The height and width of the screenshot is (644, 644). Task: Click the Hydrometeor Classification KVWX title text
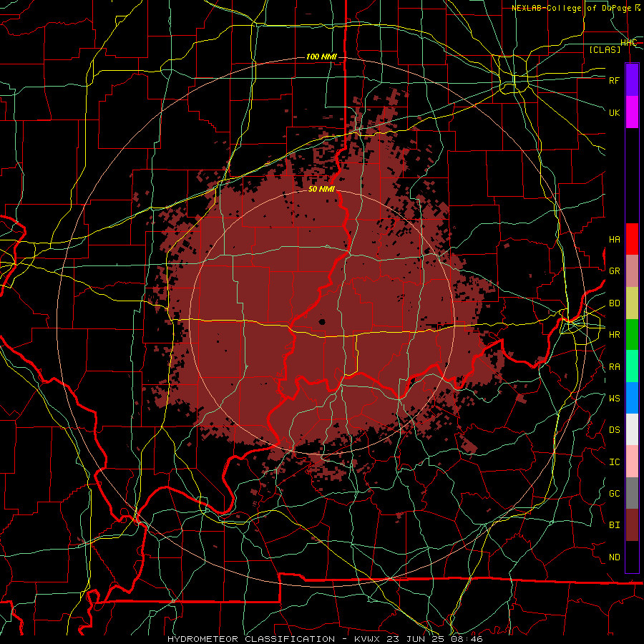pyautogui.click(x=326, y=639)
